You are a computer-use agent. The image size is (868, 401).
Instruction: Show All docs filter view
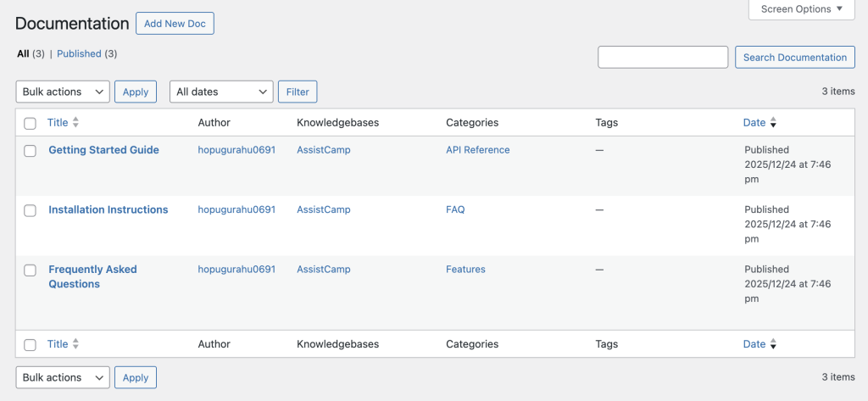23,53
